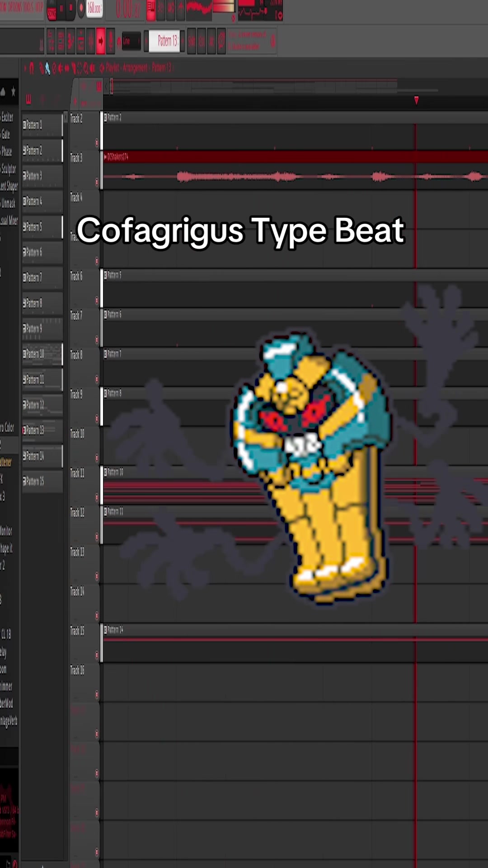Image resolution: width=488 pixels, height=868 pixels.
Task: Toggle mute switch on Track 6
Action: point(97,301)
